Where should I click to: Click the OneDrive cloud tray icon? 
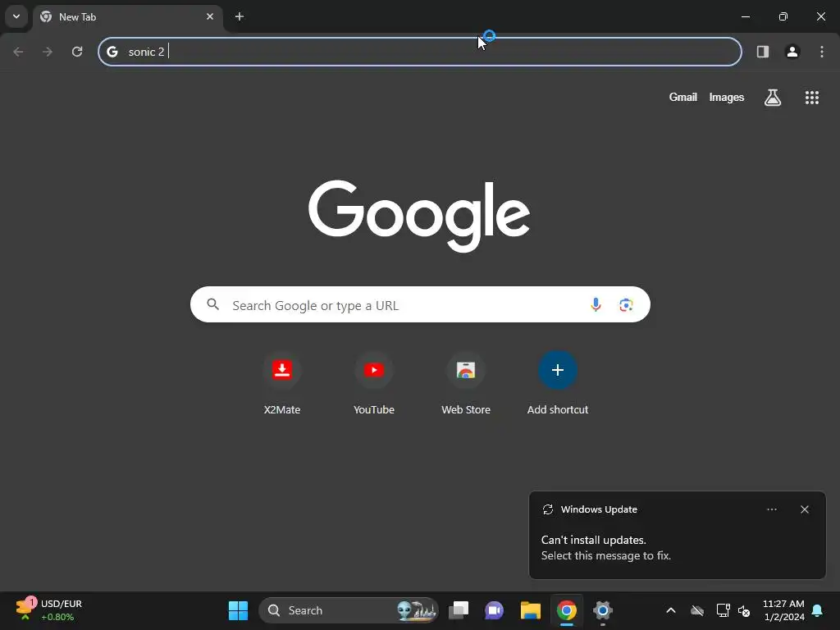pos(697,610)
